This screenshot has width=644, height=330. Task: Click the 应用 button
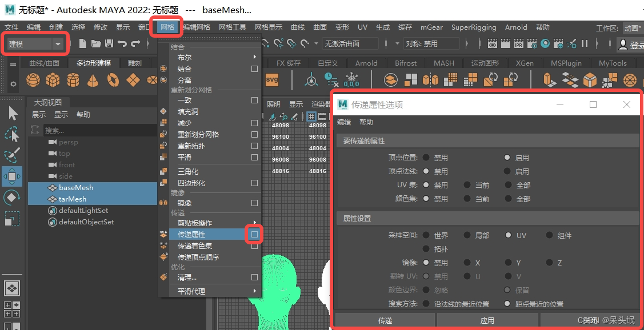(487, 320)
